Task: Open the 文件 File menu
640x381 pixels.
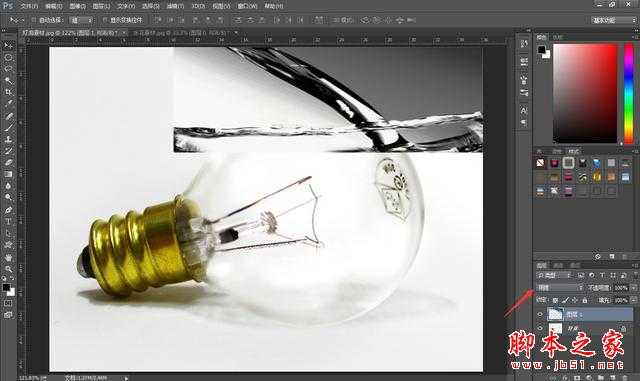Action: [29, 6]
